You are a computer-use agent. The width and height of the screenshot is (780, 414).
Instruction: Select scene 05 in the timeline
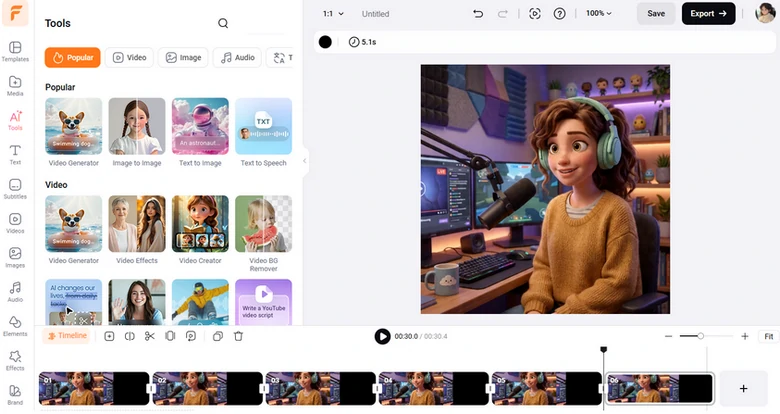click(547, 388)
